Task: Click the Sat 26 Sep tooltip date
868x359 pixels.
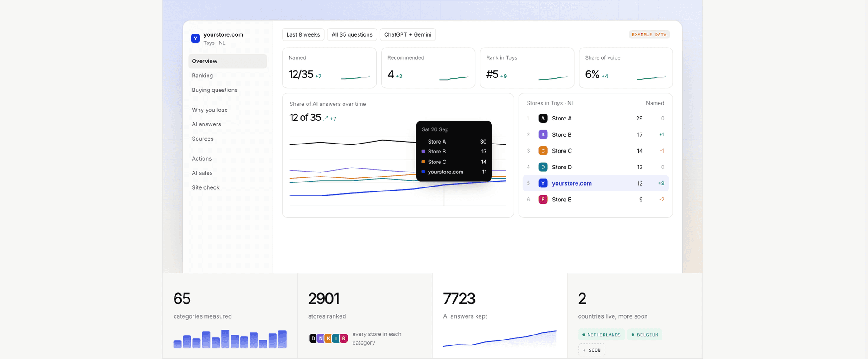Action: click(x=435, y=129)
